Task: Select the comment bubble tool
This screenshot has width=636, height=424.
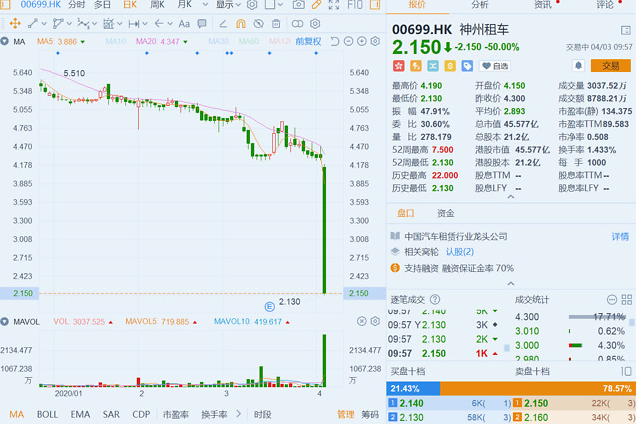Action: click(x=202, y=24)
